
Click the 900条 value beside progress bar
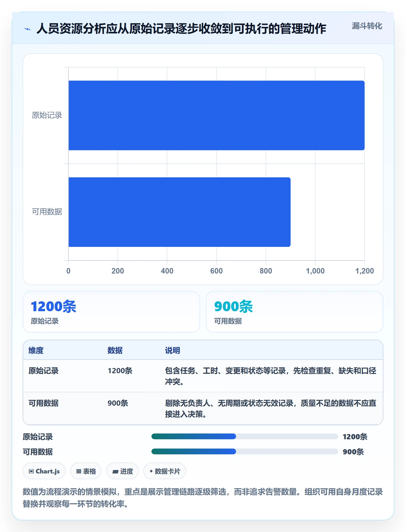click(x=353, y=452)
